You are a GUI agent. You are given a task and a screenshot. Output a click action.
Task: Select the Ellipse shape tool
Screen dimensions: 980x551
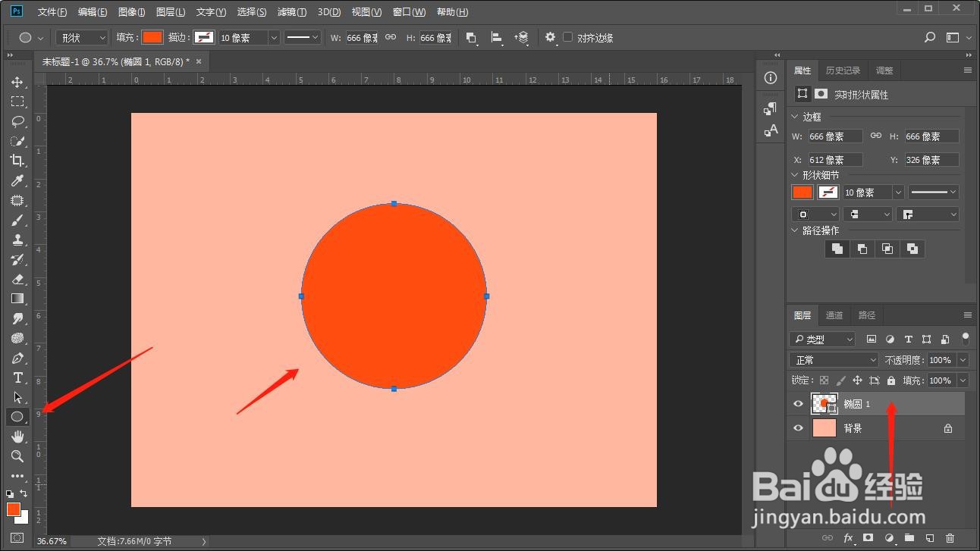17,417
